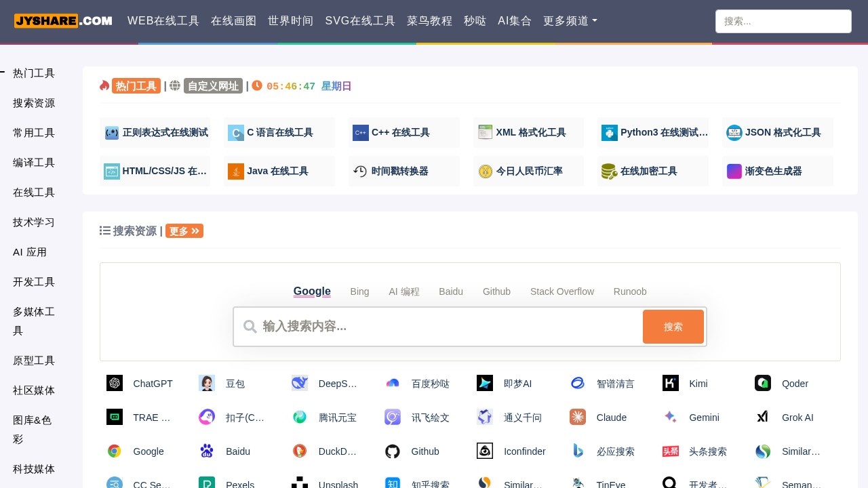Click the gradient generator color icon
Viewport: 868px width, 488px height.
pyautogui.click(x=734, y=171)
